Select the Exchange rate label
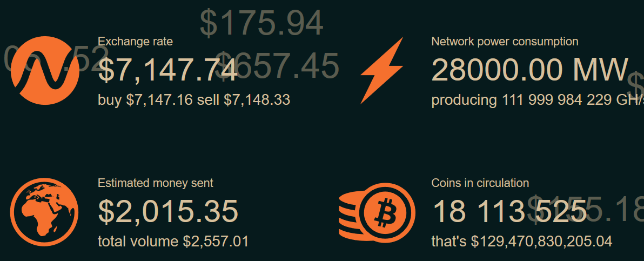 (135, 42)
